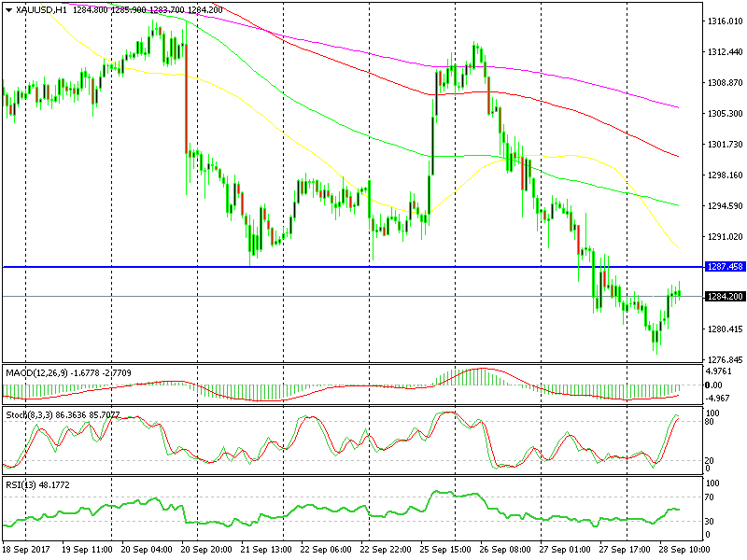Click the MACD 4.9761 scale value
The width and height of the screenshot is (747, 560).
[718, 371]
